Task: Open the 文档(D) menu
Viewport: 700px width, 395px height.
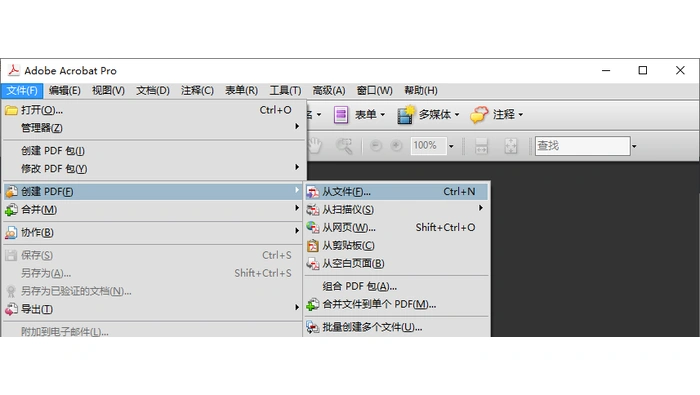Action: tap(153, 91)
